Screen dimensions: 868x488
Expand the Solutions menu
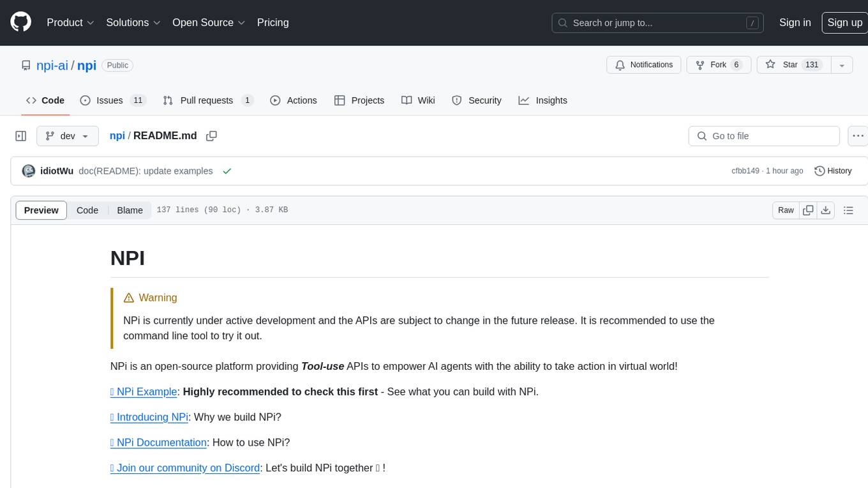click(133, 22)
